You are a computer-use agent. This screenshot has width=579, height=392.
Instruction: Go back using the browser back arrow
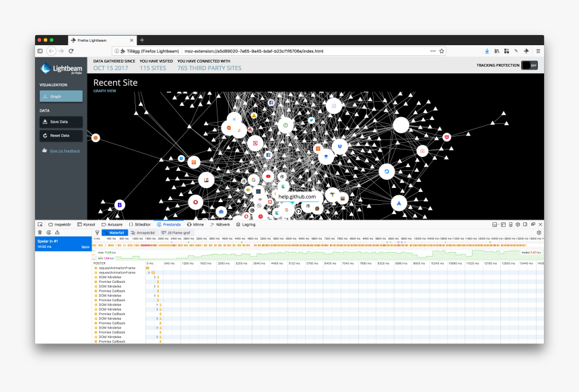51,51
